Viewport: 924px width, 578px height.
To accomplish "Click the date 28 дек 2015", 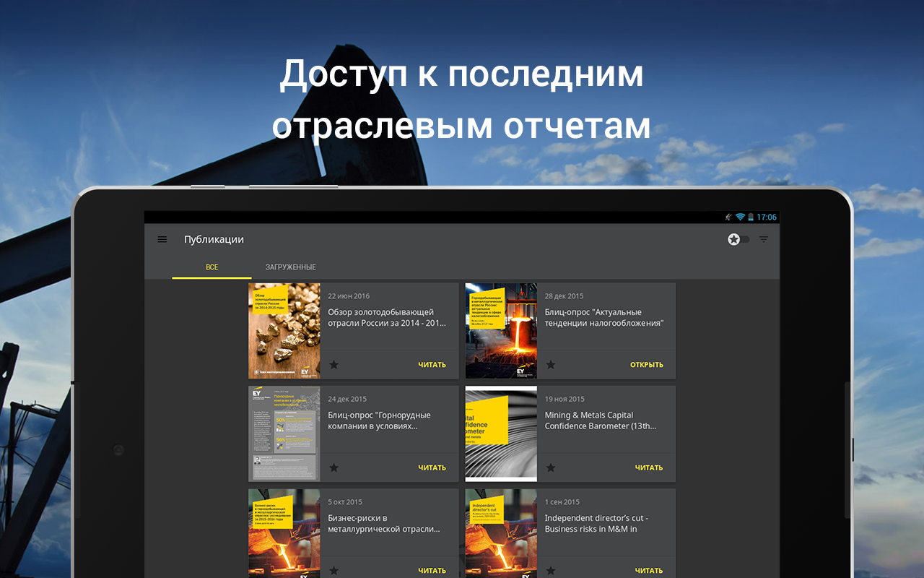I will pos(565,296).
